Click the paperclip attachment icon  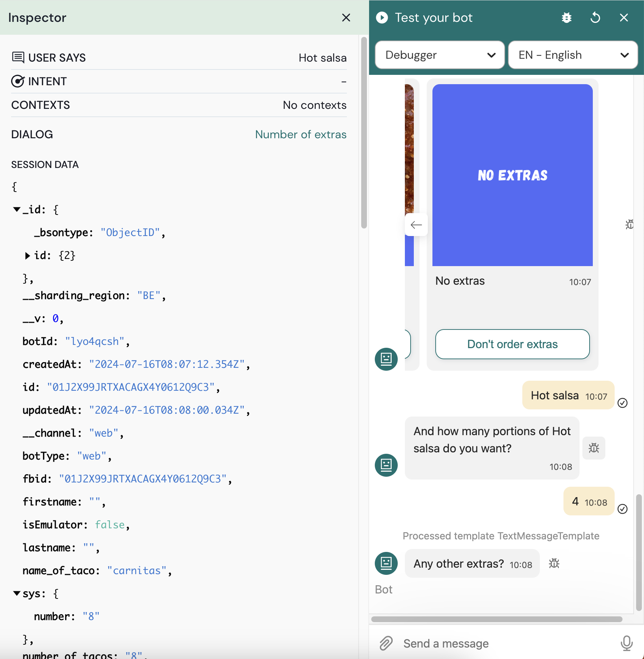point(386,643)
